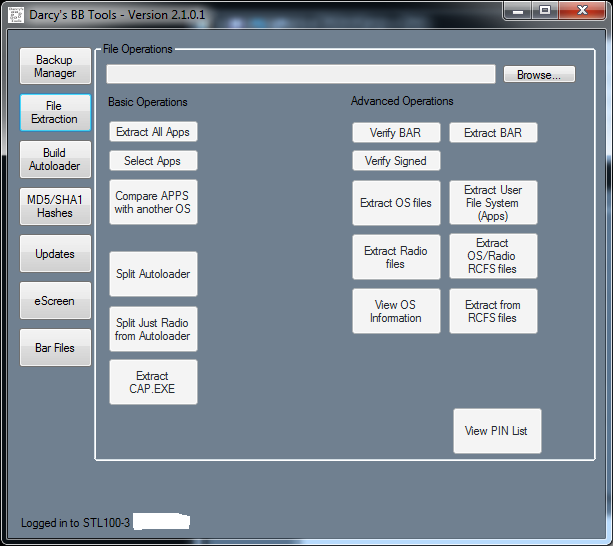Open the MD5/SHA1 Hashes tab
This screenshot has width=613, height=546.
(x=55, y=207)
